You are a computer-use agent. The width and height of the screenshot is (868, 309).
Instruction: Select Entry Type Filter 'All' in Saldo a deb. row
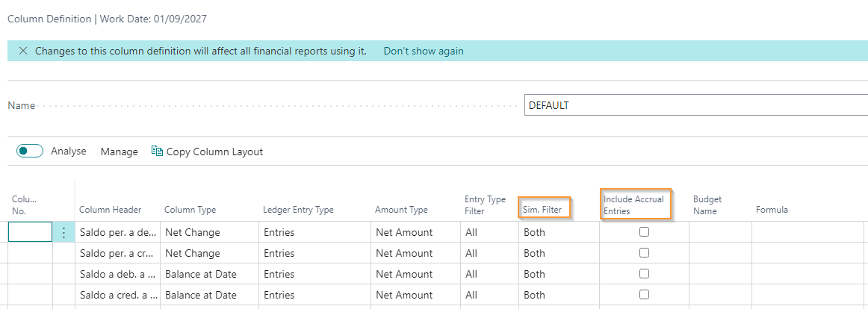point(489,274)
